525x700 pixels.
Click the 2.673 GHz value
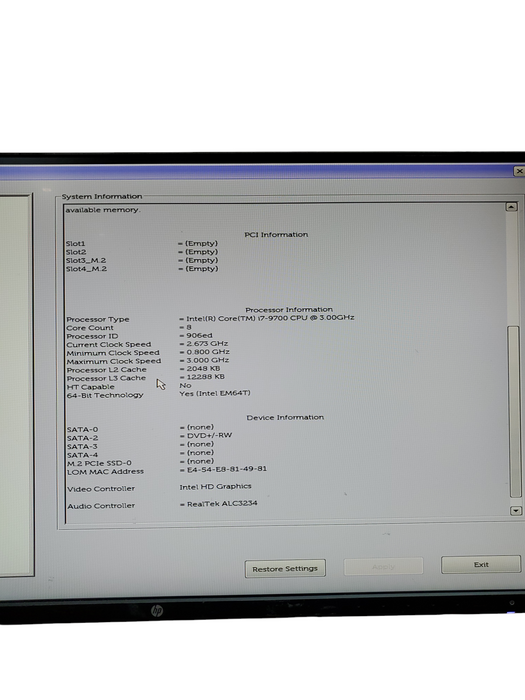pos(207,344)
